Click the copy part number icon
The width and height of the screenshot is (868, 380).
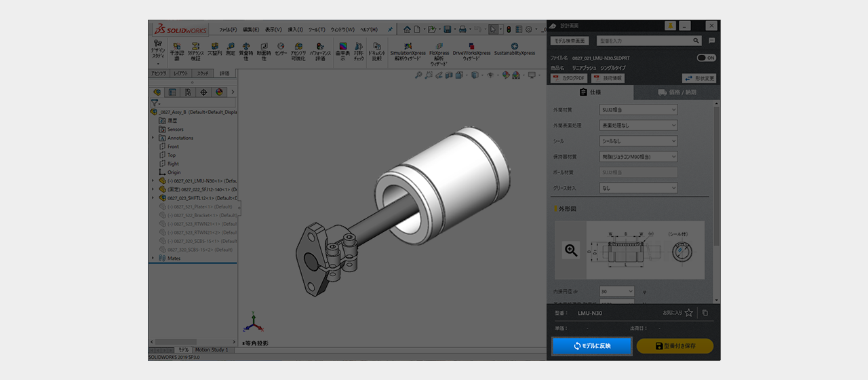[x=705, y=313]
